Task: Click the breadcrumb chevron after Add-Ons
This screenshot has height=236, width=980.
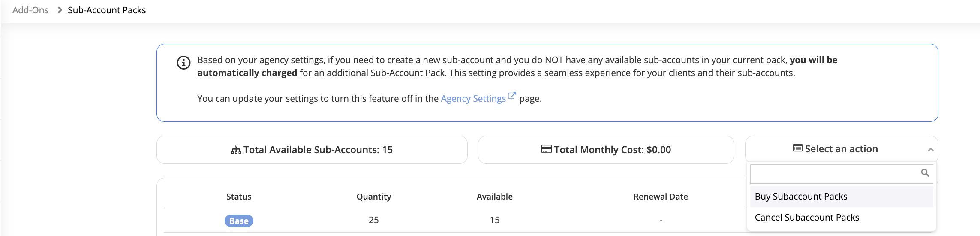Action: (x=60, y=10)
